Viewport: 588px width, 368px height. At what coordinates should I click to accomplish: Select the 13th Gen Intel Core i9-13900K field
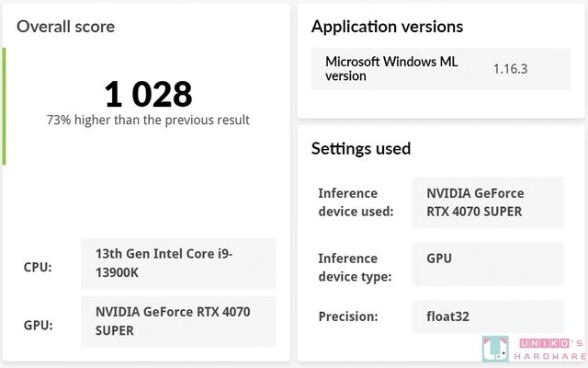(178, 263)
